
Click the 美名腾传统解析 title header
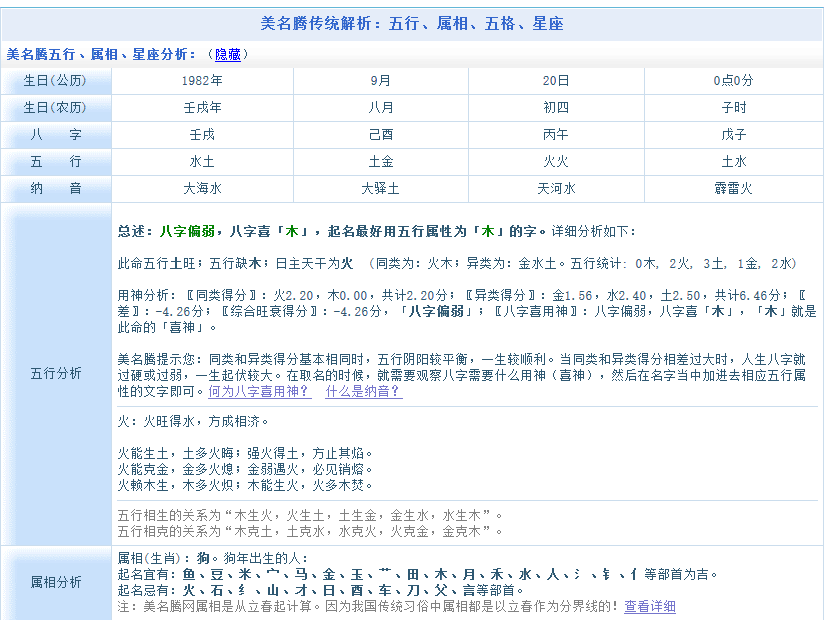point(411,23)
